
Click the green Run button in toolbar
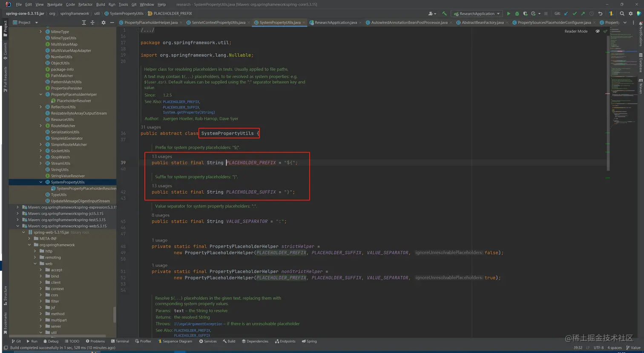508,14
